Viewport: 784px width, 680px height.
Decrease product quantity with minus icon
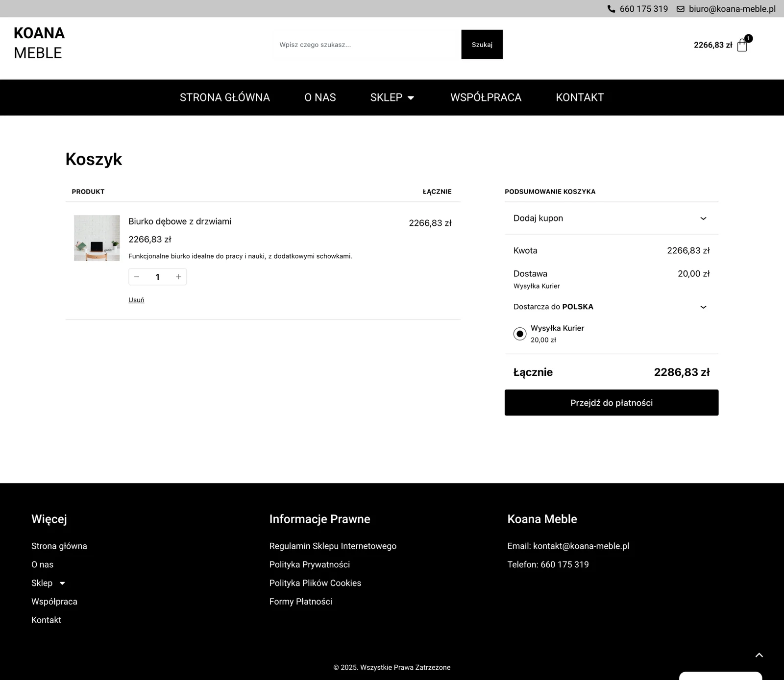[x=137, y=277]
